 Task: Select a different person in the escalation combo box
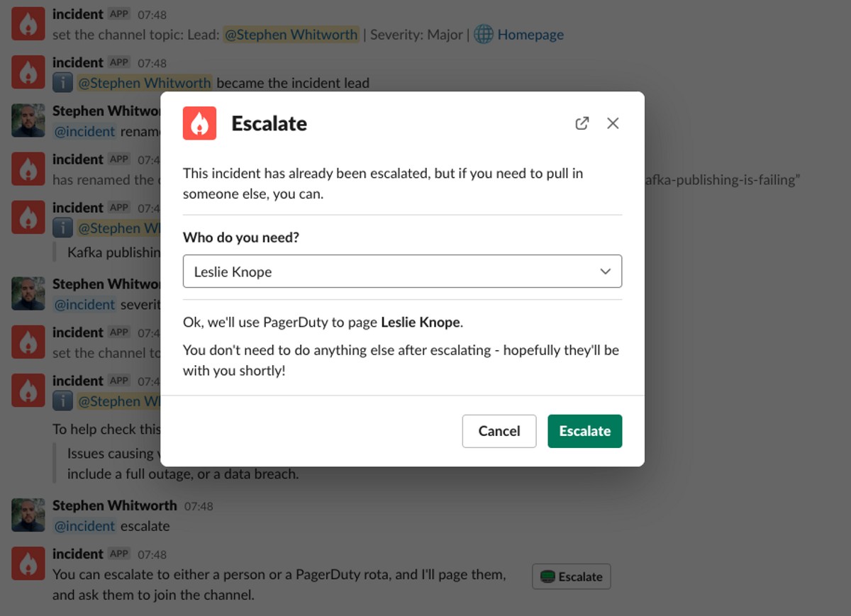tap(402, 271)
